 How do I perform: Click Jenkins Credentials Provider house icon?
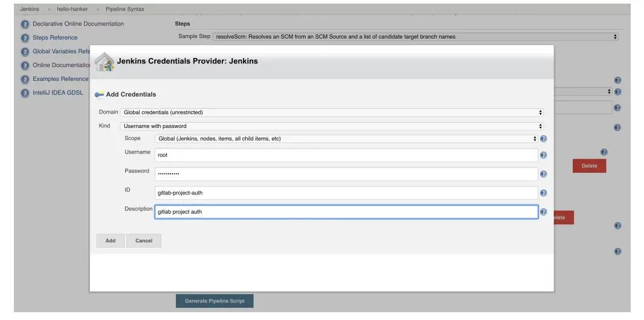click(105, 62)
